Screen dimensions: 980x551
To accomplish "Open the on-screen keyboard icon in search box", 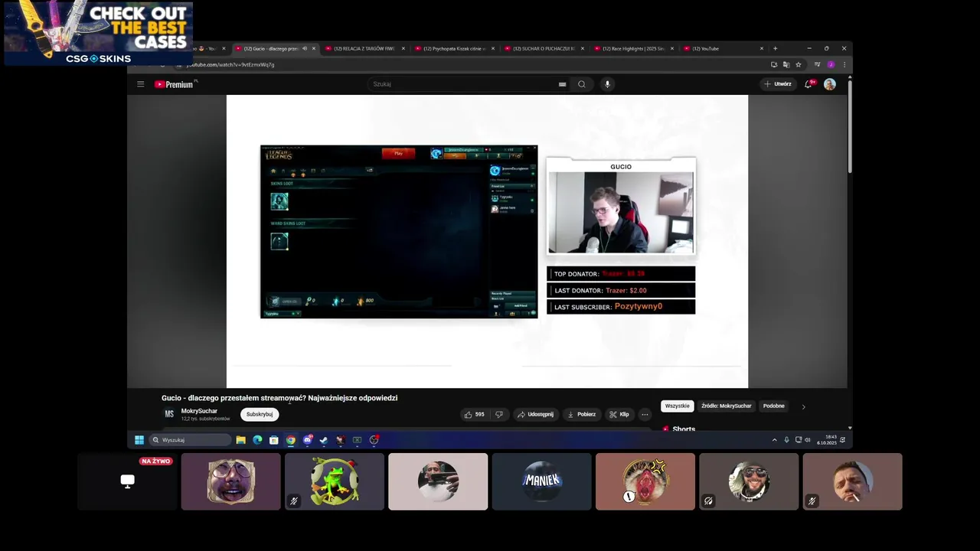I will click(562, 84).
